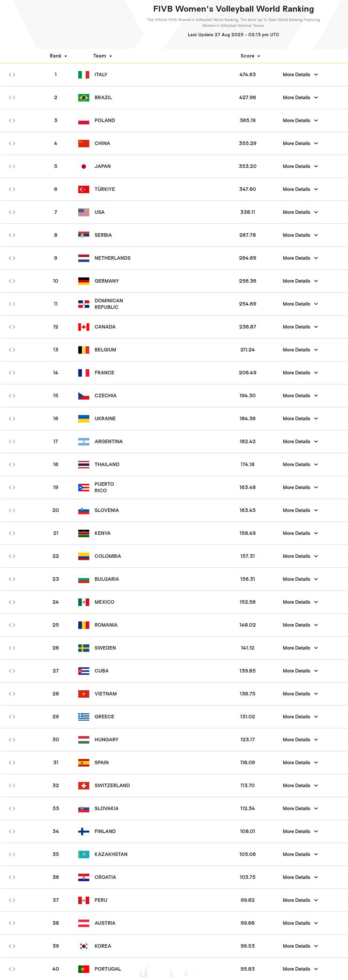This screenshot has height=980, width=348.
Task: Click the Canada flag icon
Action: 84,327
